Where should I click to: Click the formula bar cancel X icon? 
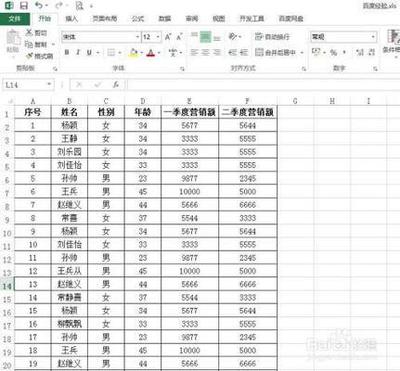point(79,85)
